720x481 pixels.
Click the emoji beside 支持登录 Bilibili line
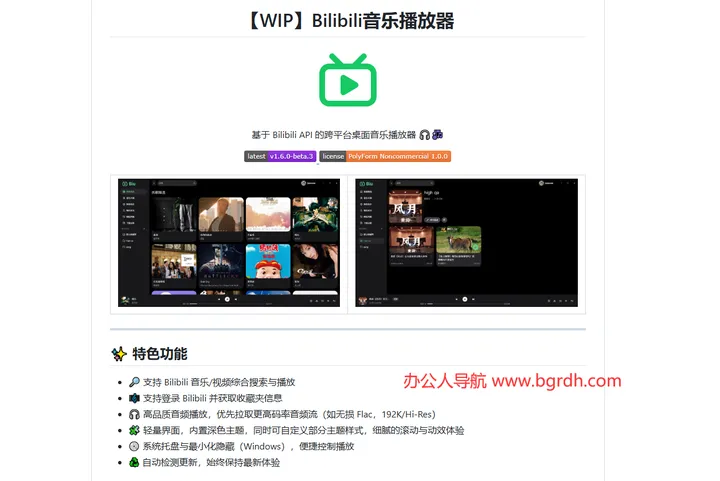(x=134, y=398)
